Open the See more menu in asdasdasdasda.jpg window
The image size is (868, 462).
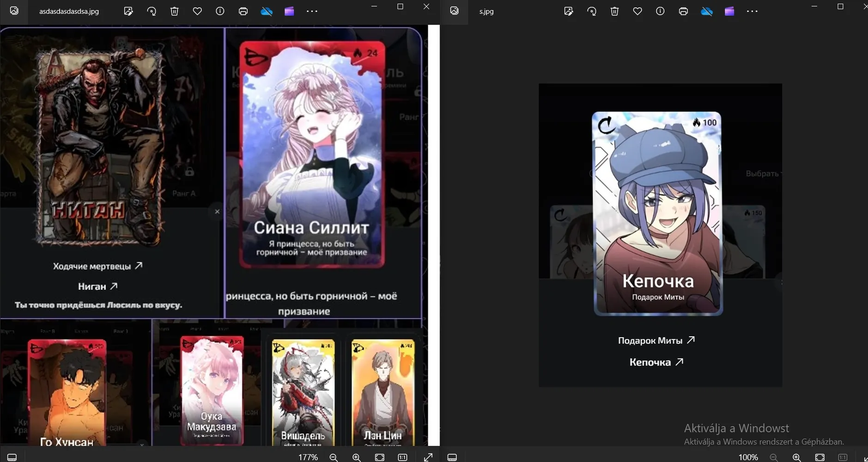(x=312, y=11)
